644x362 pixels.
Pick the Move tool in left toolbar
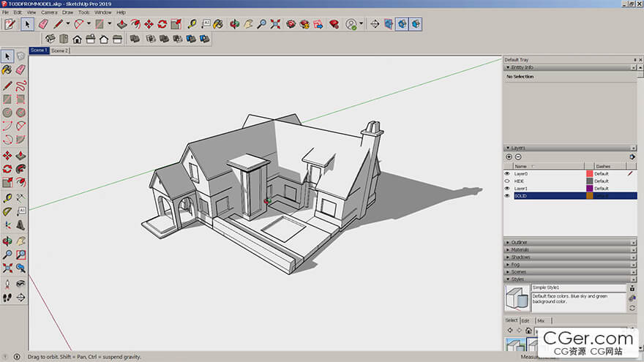[x=7, y=155]
